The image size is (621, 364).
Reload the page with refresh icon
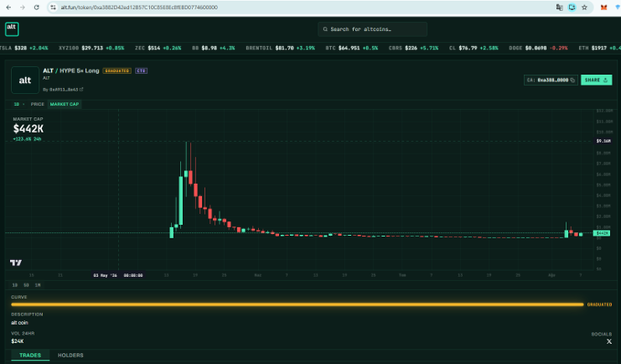tap(37, 7)
